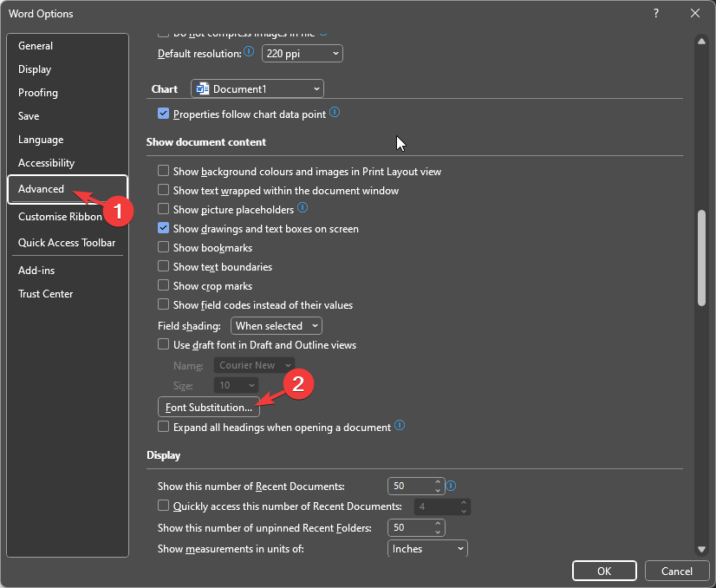
Task: Enable Expand all headings when opening a document
Action: click(164, 427)
